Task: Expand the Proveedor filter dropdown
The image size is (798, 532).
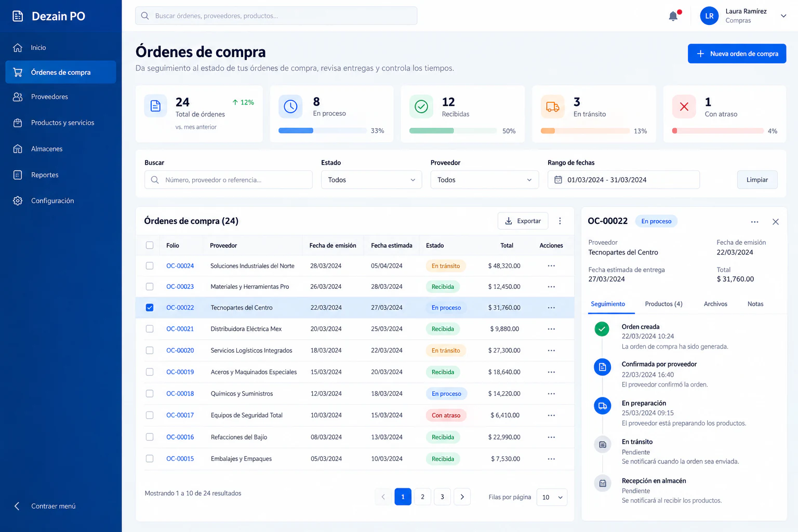Action: [485, 180]
